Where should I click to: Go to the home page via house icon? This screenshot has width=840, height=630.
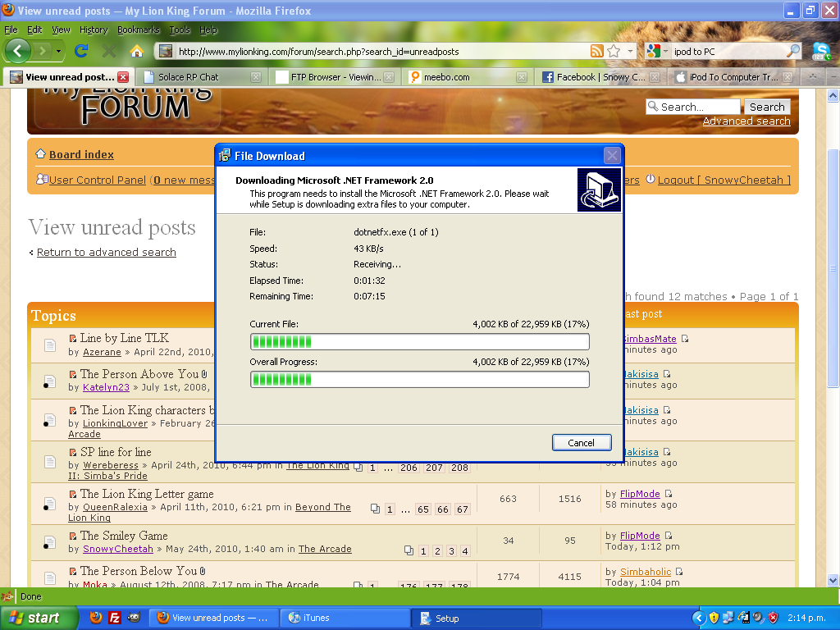click(x=137, y=51)
